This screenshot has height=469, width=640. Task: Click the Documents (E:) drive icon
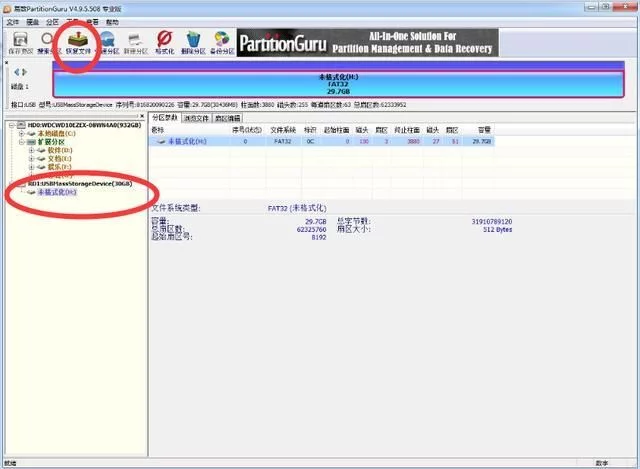[41, 158]
